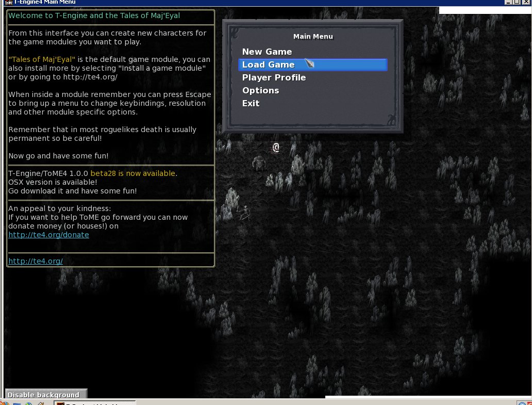Click the yellow "Tales of Maj'Eyal" text
532x405 pixels.
click(42, 59)
